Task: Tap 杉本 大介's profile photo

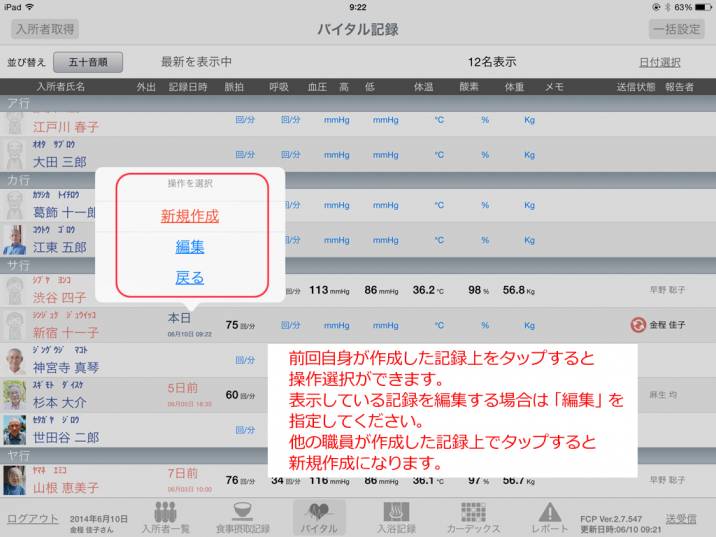Action: coord(14,394)
